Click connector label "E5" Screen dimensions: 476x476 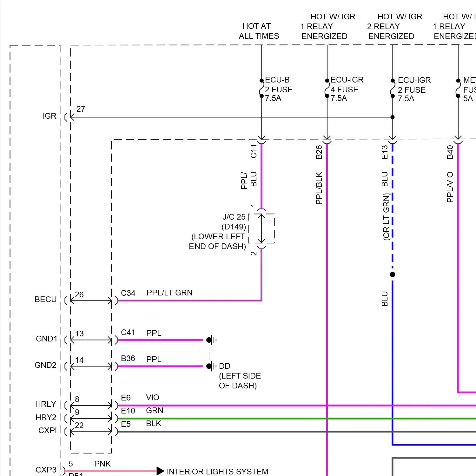click(126, 424)
